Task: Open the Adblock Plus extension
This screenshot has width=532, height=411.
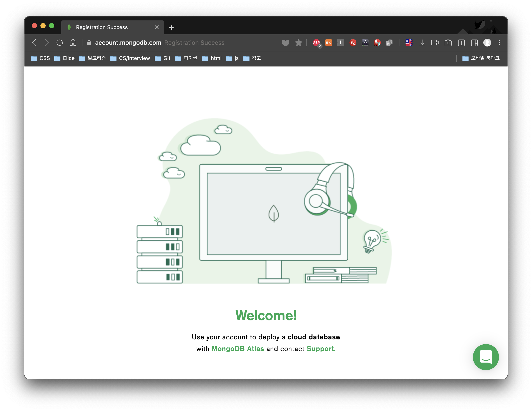Action: 316,43
